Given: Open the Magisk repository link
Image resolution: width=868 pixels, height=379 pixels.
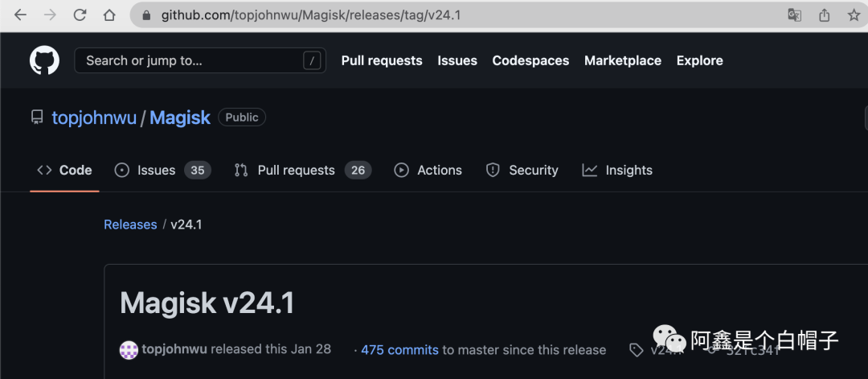Looking at the screenshot, I should (181, 117).
